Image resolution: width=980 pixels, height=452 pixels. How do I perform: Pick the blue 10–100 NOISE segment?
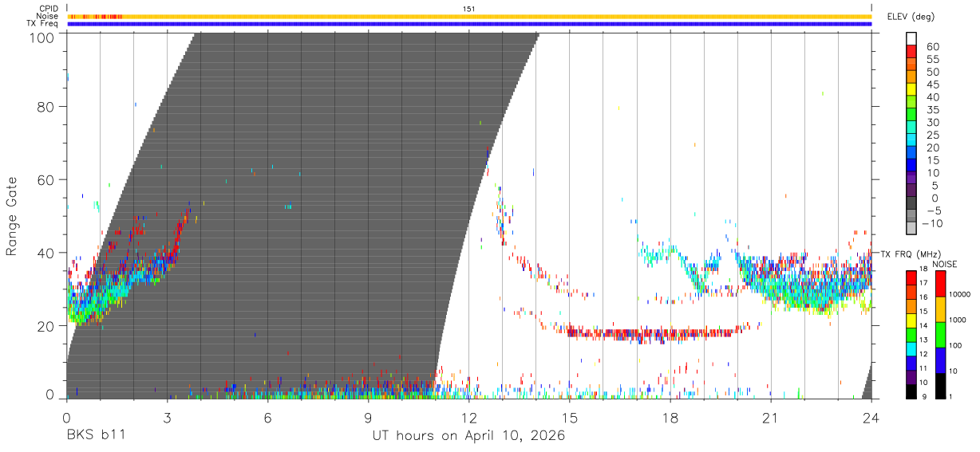point(941,360)
